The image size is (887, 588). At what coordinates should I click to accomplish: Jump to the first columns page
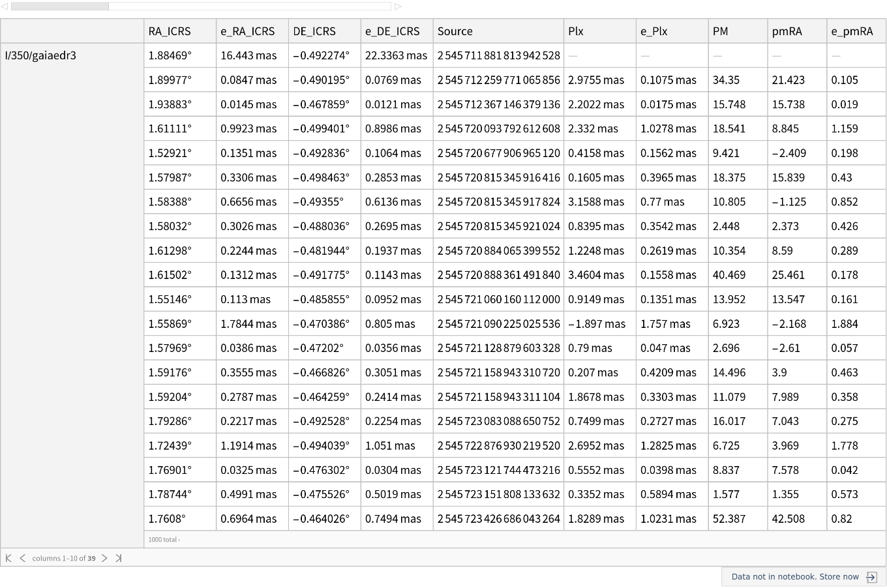pos(8,558)
